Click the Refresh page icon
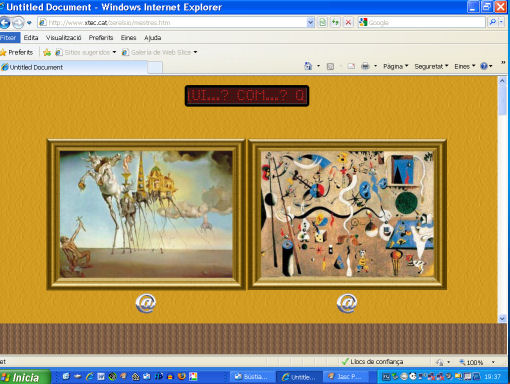510x384 pixels. (335, 23)
